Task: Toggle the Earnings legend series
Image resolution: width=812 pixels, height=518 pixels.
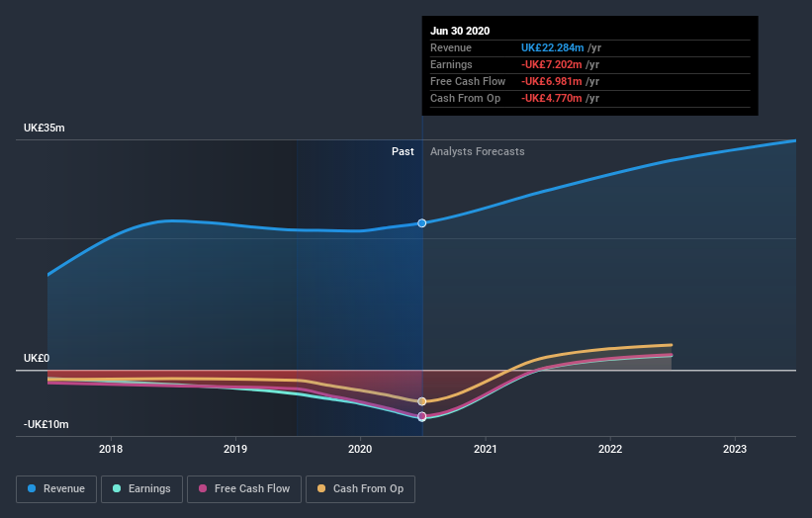Action: 141,489
